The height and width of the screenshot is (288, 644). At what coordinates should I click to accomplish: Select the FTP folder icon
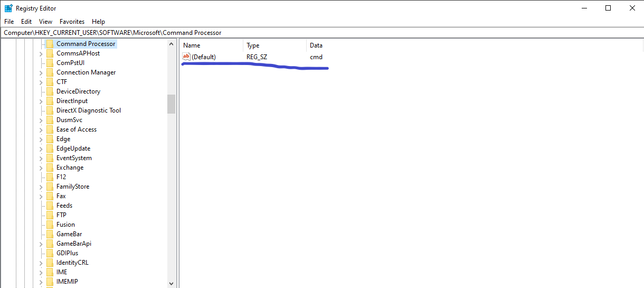[x=50, y=215]
